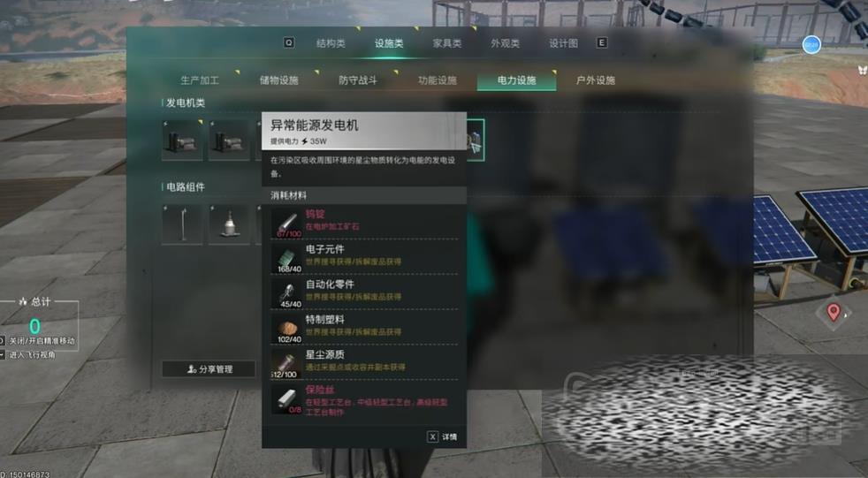This screenshot has width=868, height=478.
Task: Click the X 详情 details button
Action: [442, 436]
